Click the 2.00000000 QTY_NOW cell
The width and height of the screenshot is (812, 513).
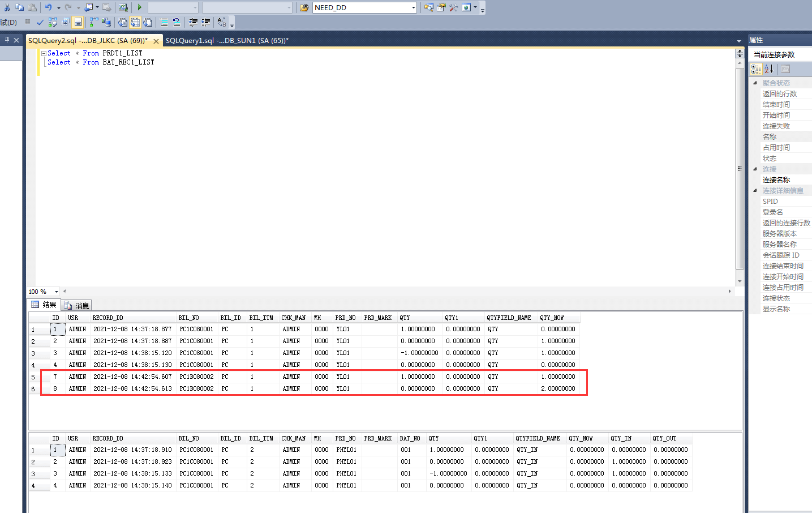click(558, 389)
